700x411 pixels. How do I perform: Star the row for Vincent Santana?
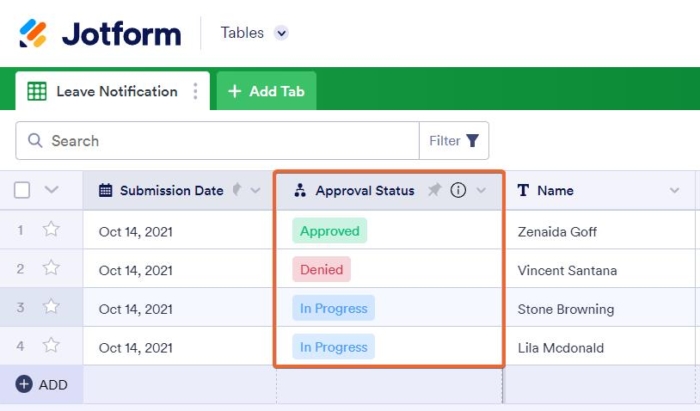click(51, 269)
